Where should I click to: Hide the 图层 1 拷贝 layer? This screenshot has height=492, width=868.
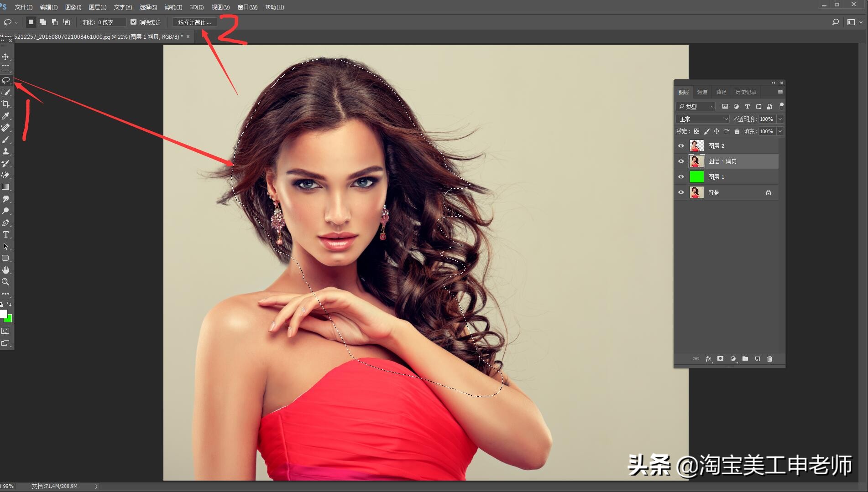point(681,161)
